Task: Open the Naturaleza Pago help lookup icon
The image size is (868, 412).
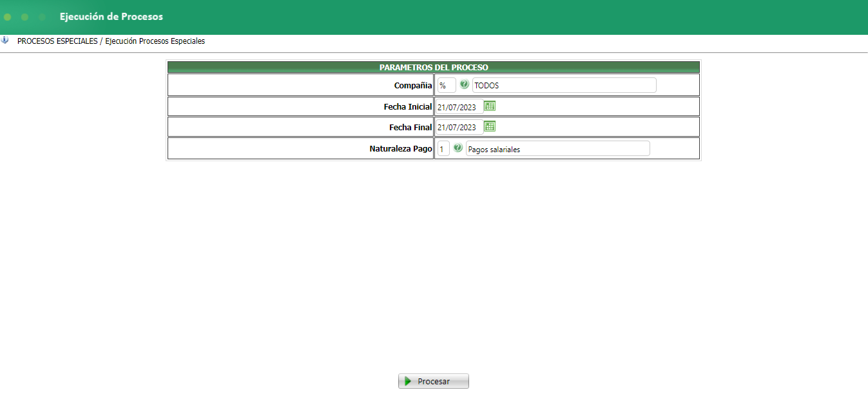Action: 458,148
